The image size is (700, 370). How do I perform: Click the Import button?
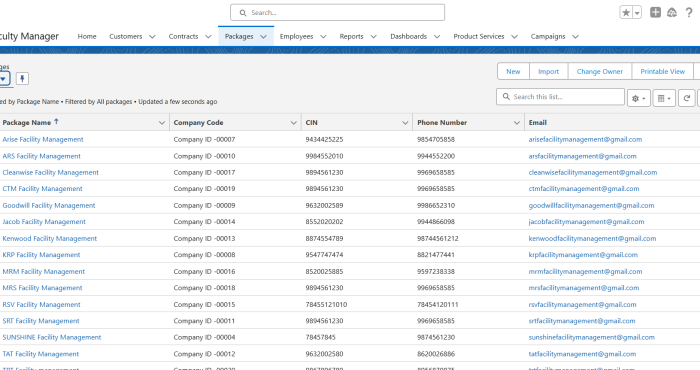pyautogui.click(x=549, y=71)
